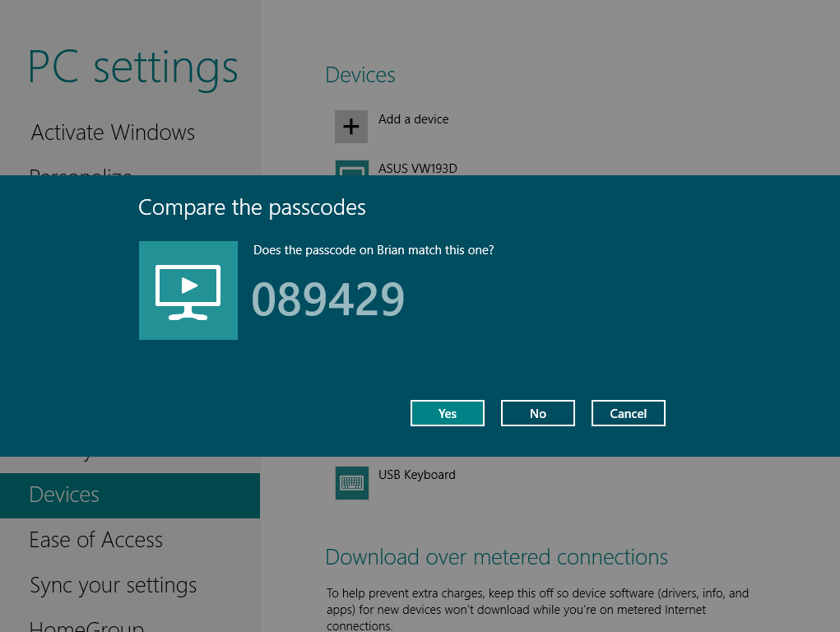The image size is (840, 632).
Task: Open Ease of Access settings
Action: pos(95,540)
